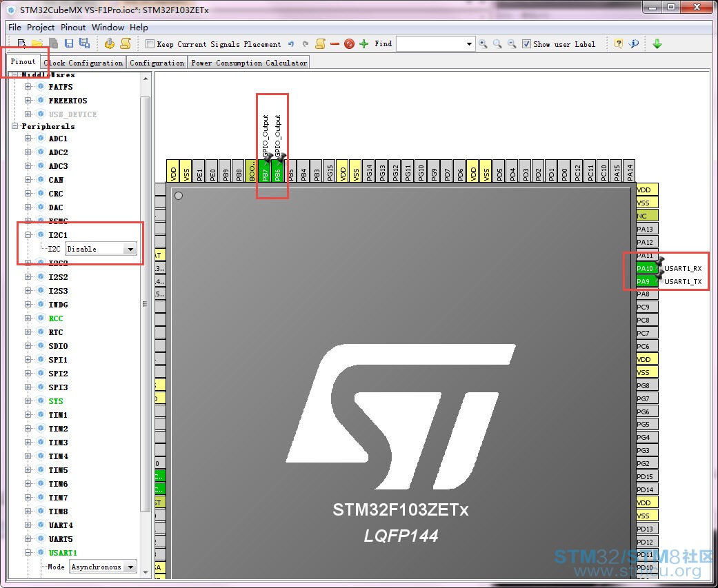Click the zoom out magnifier icon
The width and height of the screenshot is (718, 588).
click(512, 44)
